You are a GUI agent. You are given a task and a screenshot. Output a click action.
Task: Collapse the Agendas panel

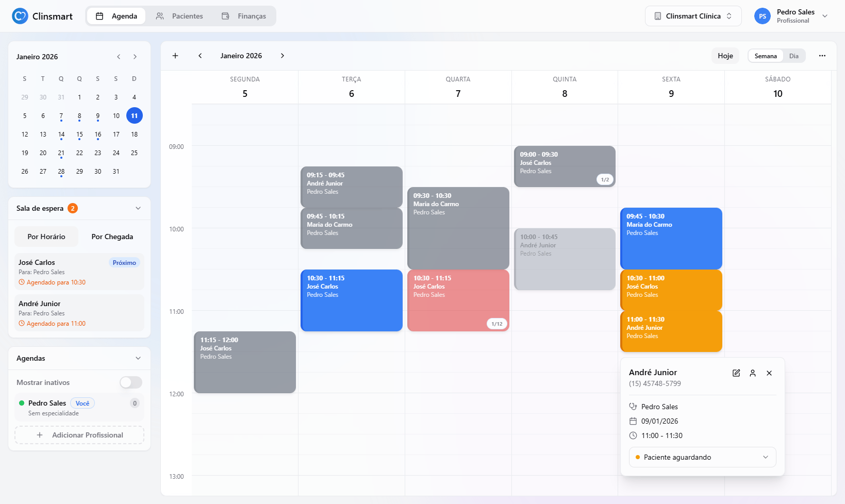point(138,358)
